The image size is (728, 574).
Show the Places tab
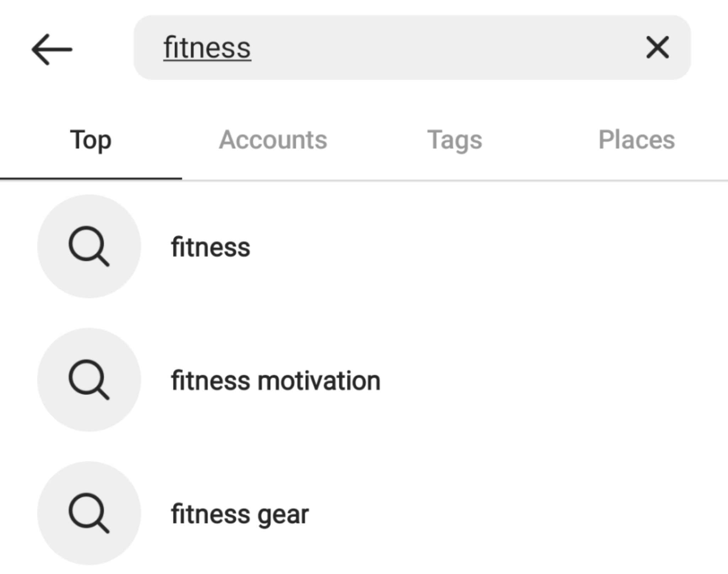click(x=636, y=140)
